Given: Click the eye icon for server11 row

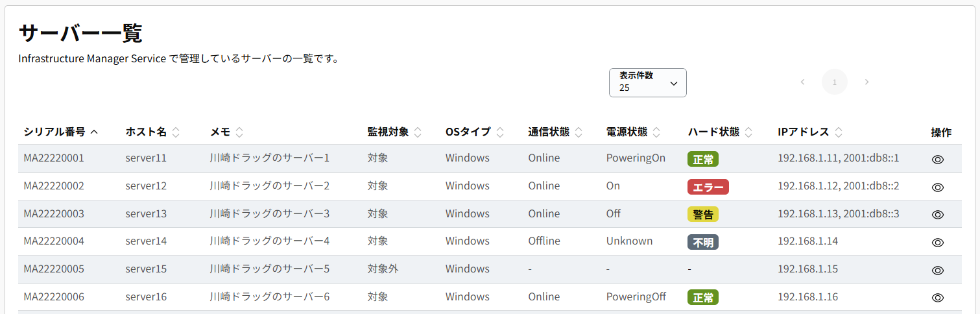Looking at the screenshot, I should 937,160.
